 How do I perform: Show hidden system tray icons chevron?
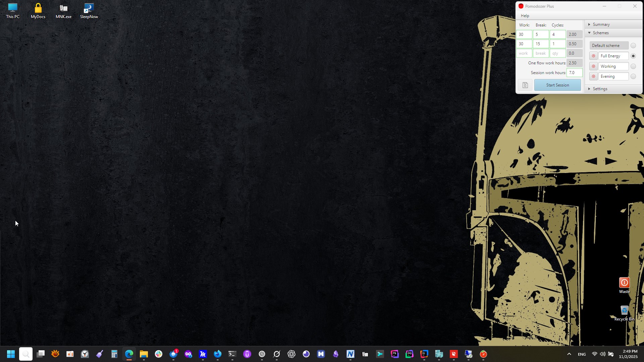pyautogui.click(x=569, y=354)
